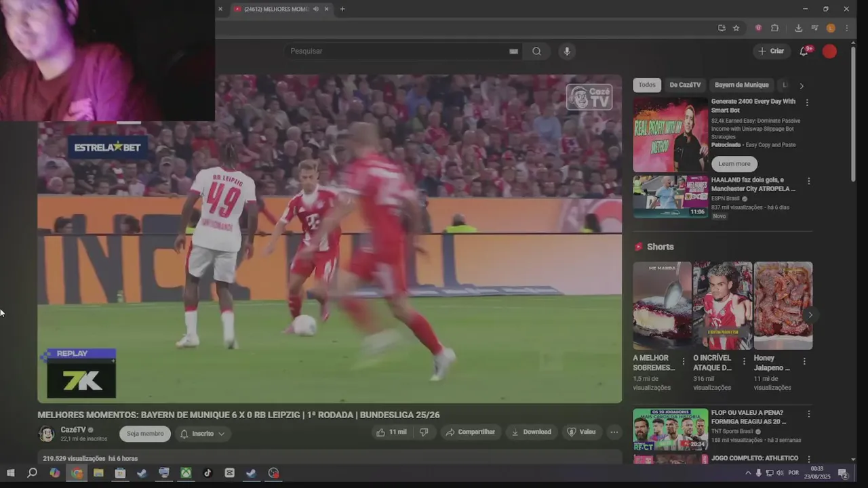Open the 'JOGO COMPLETO: ATHLETICO' video title
The image size is (868, 488).
(x=755, y=459)
